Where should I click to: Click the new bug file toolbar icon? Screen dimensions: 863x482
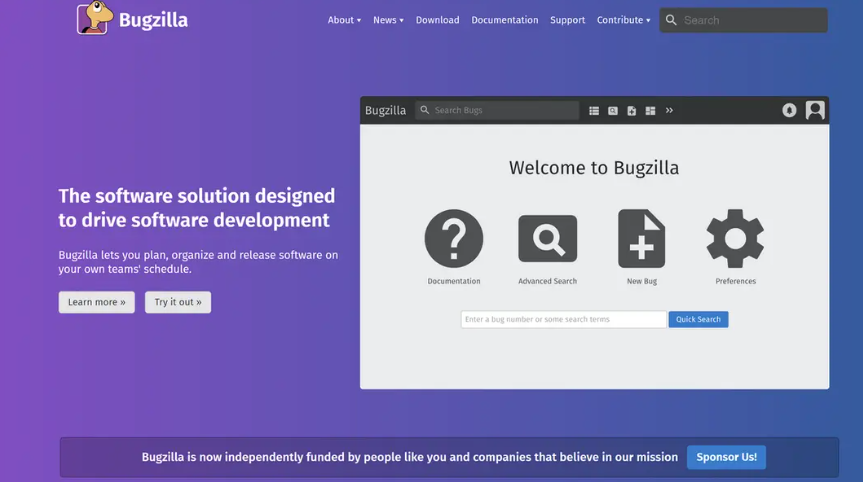pyautogui.click(x=631, y=111)
